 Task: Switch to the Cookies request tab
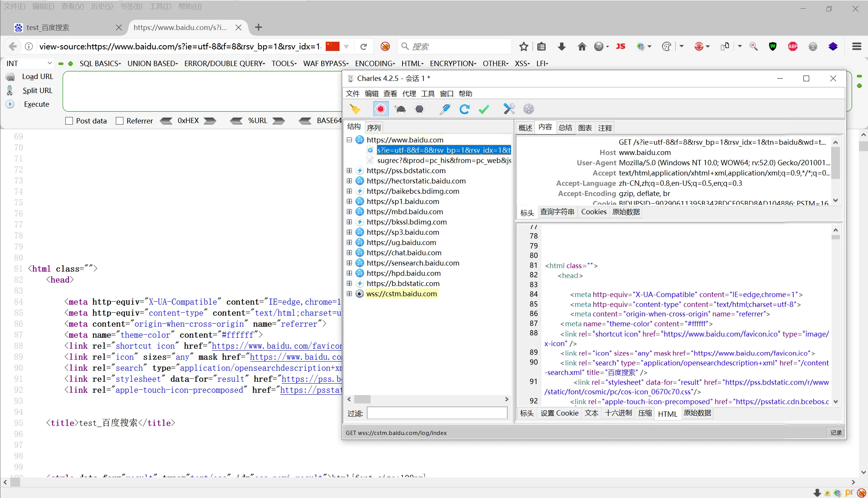(x=593, y=212)
